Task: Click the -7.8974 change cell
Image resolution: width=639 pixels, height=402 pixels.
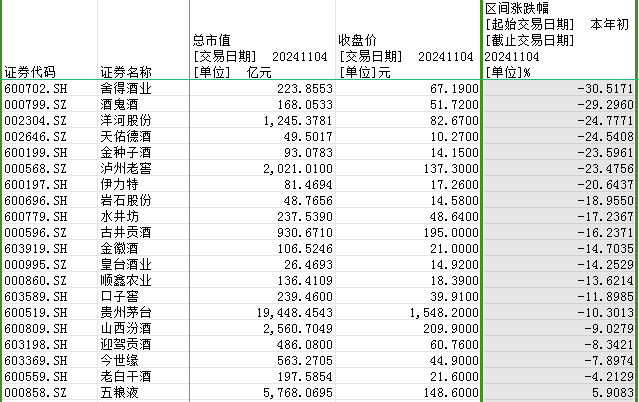Action: point(560,360)
